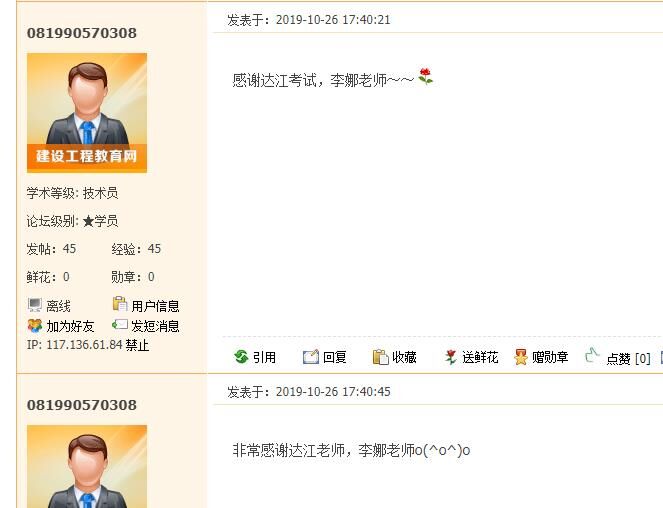The height and width of the screenshot is (508, 663).
Task: Click the 赠勋章 medal icon
Action: pyautogui.click(x=521, y=357)
